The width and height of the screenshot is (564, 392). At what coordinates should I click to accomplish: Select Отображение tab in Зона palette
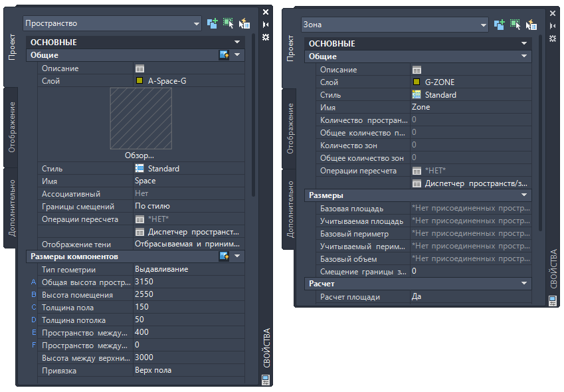(290, 129)
